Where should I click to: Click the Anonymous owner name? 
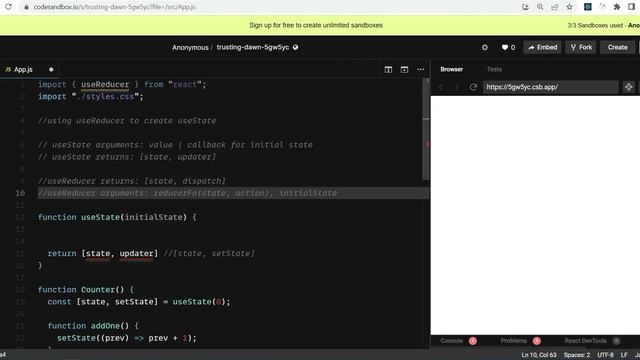pyautogui.click(x=190, y=47)
